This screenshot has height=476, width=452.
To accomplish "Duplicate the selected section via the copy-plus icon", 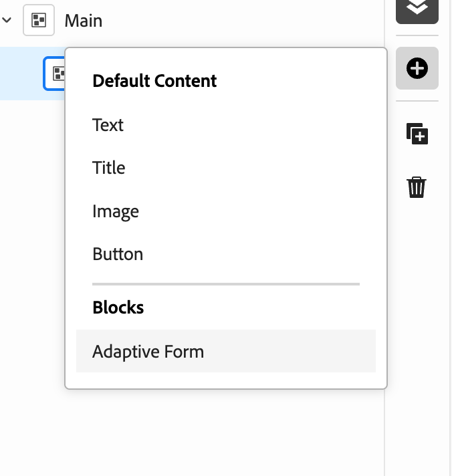I will point(417,134).
